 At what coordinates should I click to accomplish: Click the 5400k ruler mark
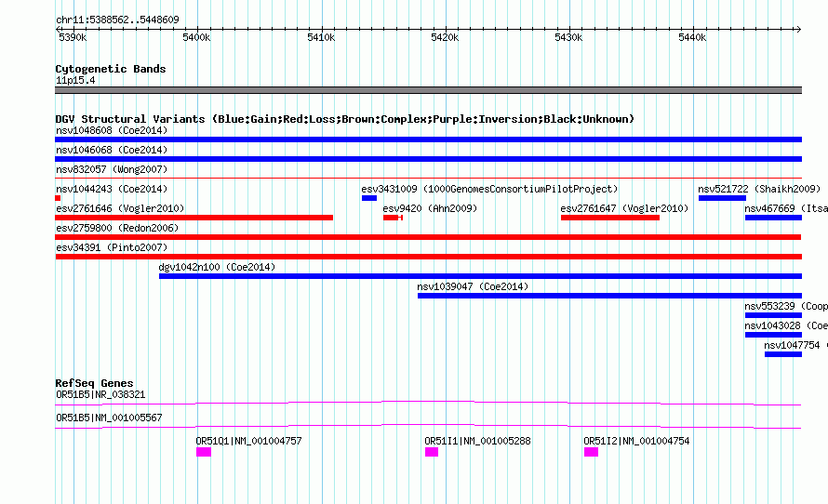[196, 37]
